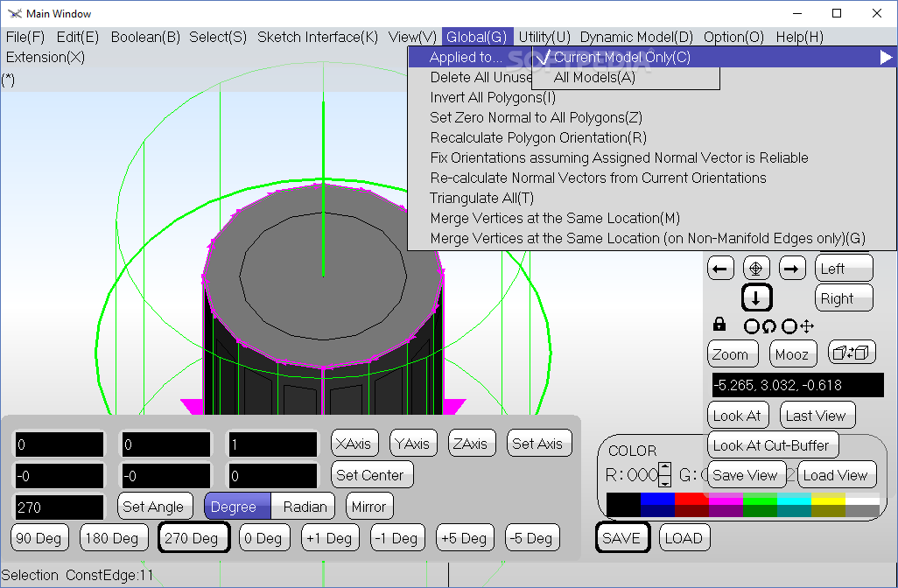Screen dimensions: 898x588
Task: Switch perspective/orthographic with the cube swap icon
Action: coord(851,353)
